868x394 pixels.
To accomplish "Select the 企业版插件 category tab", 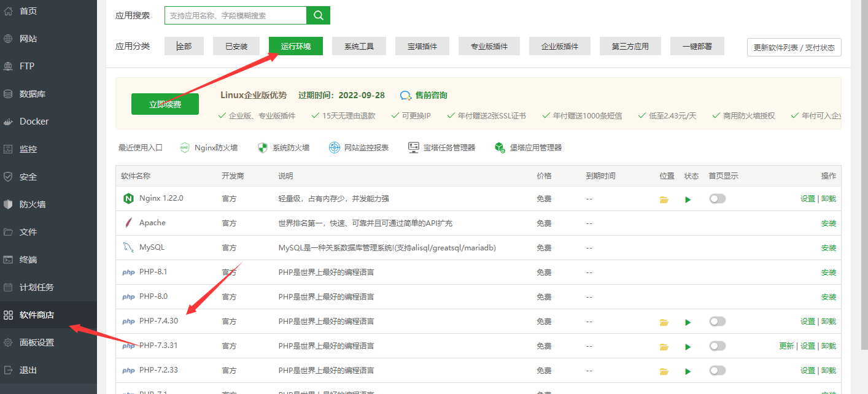I will [x=560, y=46].
